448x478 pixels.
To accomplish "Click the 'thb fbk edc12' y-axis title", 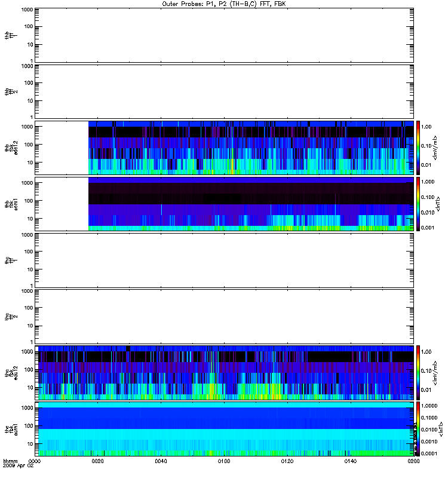I will (x=11, y=148).
